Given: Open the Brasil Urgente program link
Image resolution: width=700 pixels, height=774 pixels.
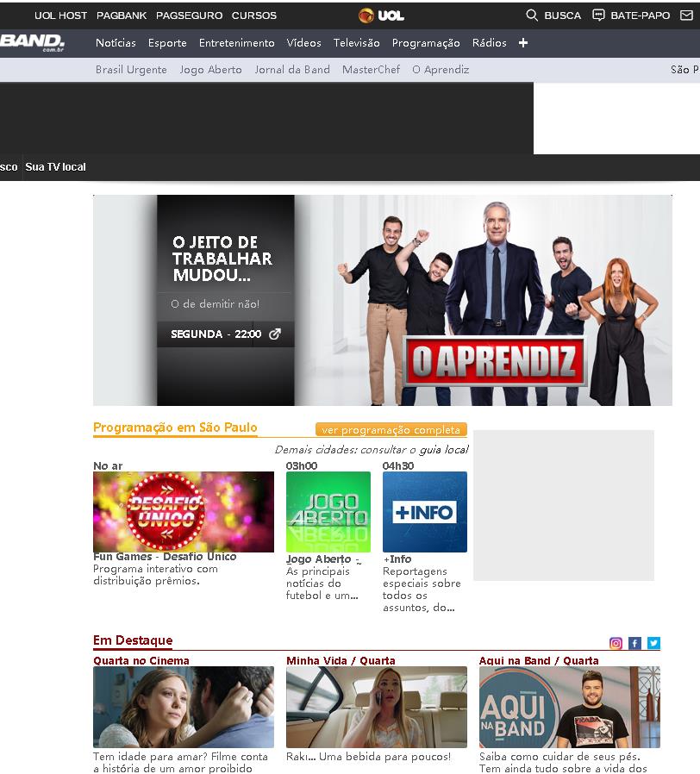Looking at the screenshot, I should [131, 70].
